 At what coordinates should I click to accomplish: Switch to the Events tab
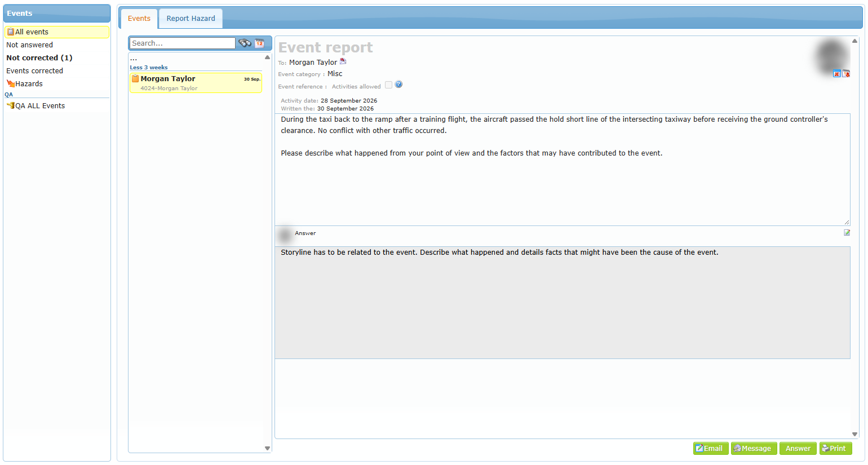click(139, 19)
